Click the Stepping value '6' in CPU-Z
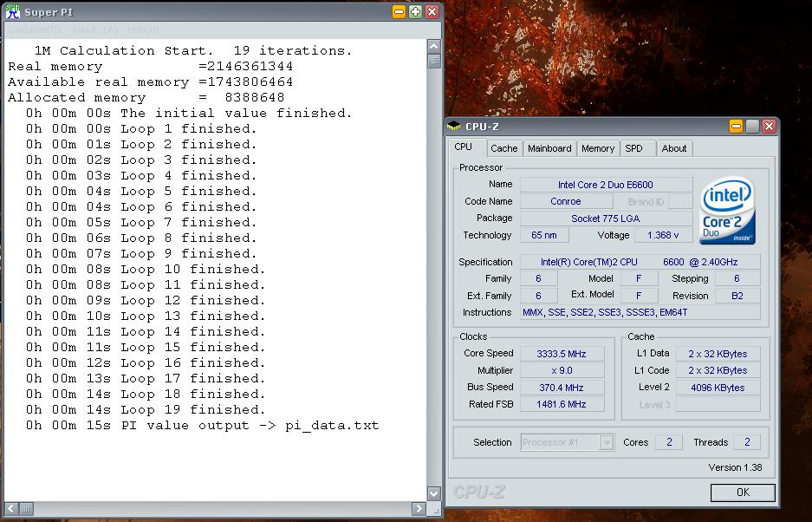 click(737, 278)
